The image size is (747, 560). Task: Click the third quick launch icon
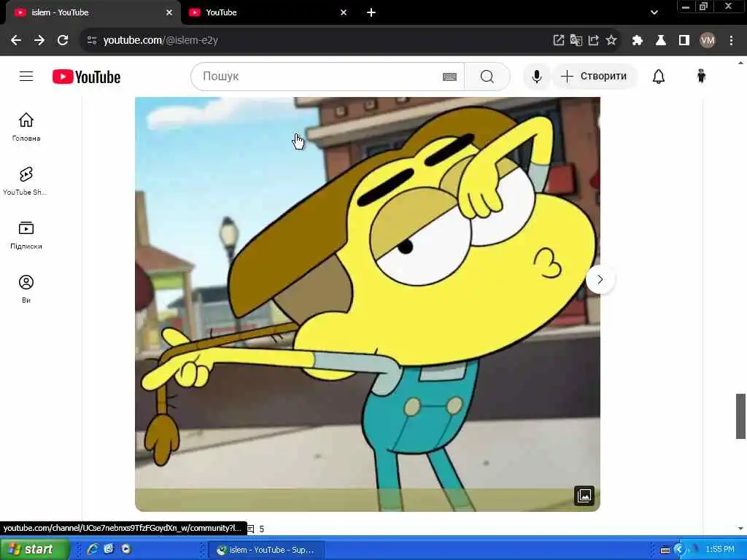pyautogui.click(x=125, y=549)
